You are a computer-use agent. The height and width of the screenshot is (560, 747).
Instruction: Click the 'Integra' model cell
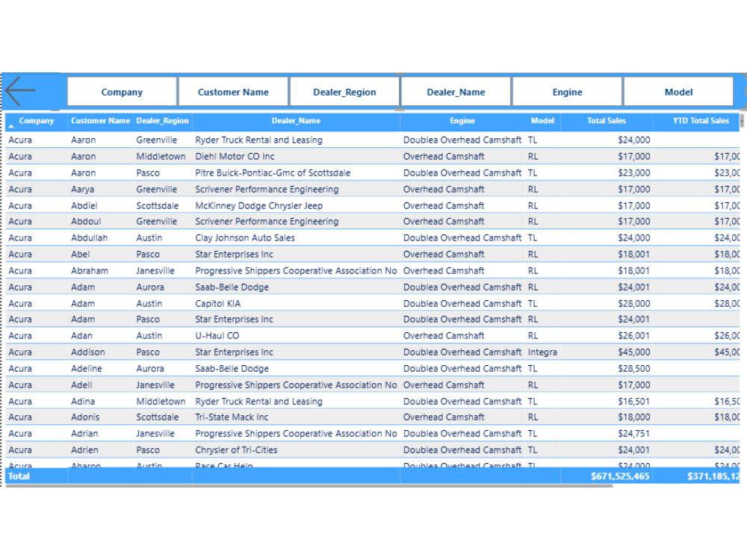point(542,352)
